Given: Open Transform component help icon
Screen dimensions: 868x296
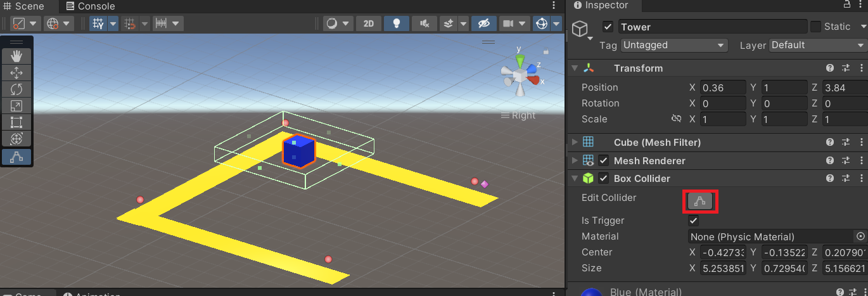Looking at the screenshot, I should coord(830,68).
